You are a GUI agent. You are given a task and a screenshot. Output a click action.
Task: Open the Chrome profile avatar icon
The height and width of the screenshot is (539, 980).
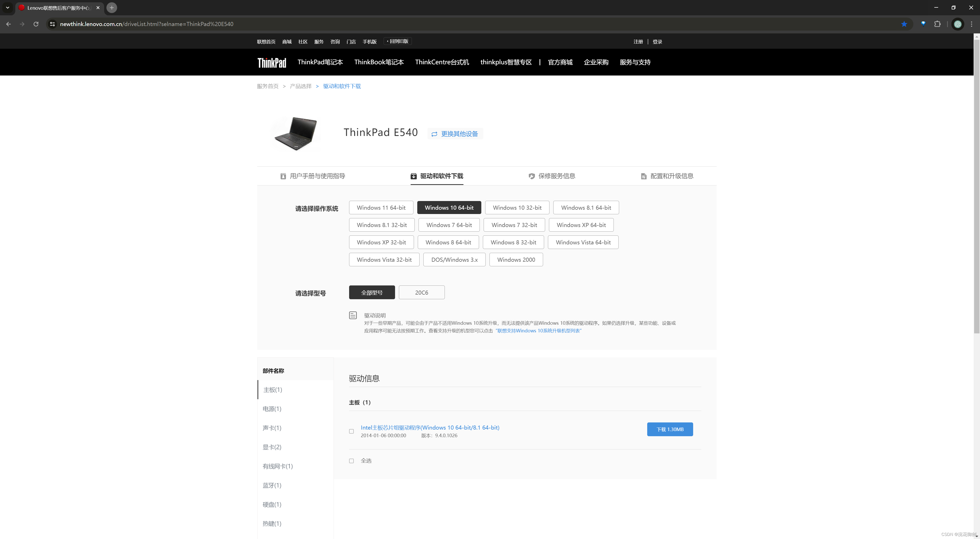click(x=958, y=24)
